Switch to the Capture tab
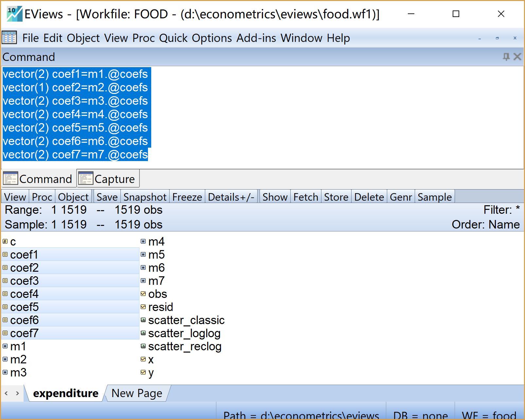The height and width of the screenshot is (420, 525). 108,179
